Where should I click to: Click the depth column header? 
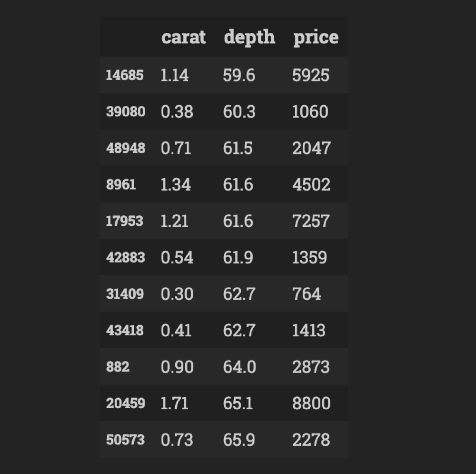click(249, 38)
